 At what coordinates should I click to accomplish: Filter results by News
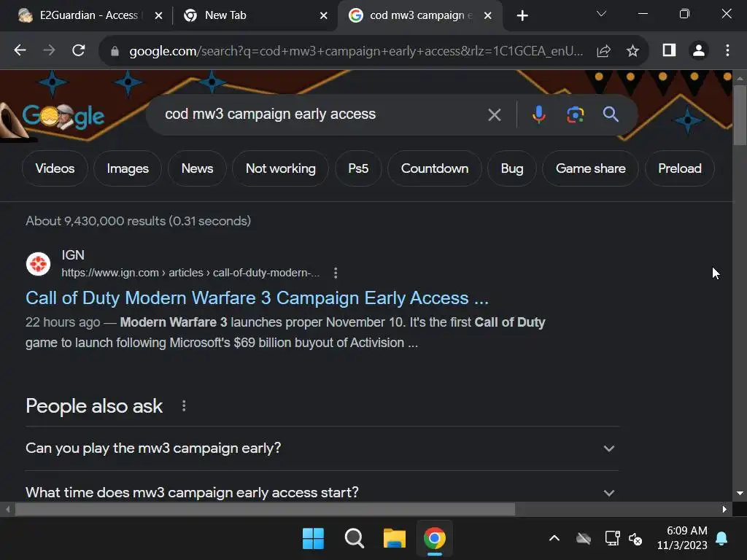tap(197, 168)
